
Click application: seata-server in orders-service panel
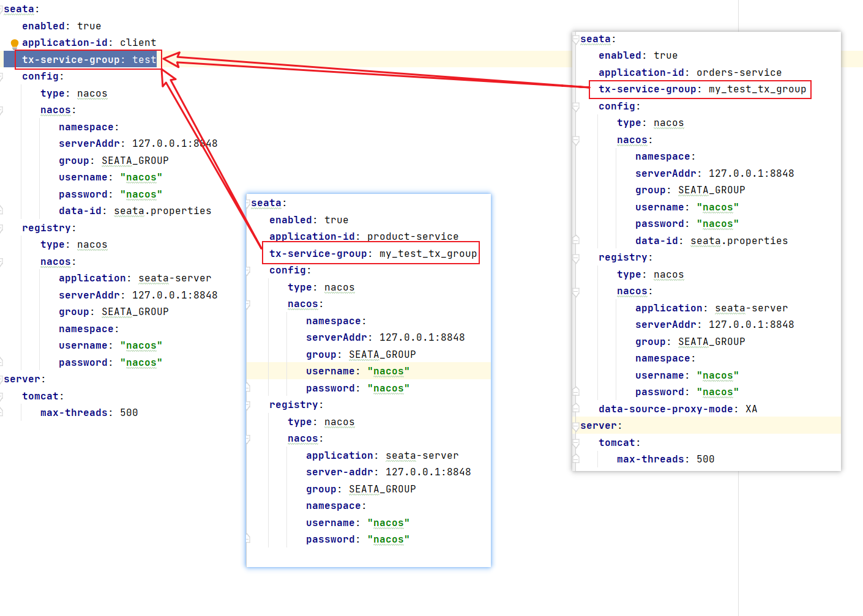[x=711, y=308]
